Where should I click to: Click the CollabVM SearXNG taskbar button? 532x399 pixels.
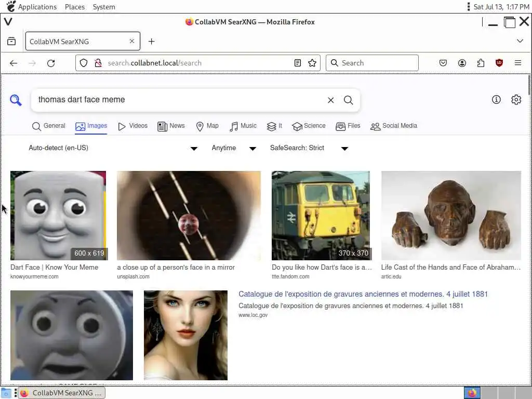tap(62, 393)
